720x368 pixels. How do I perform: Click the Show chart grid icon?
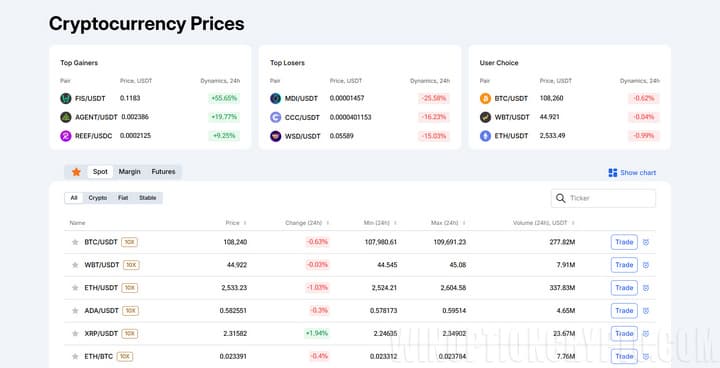tap(613, 173)
